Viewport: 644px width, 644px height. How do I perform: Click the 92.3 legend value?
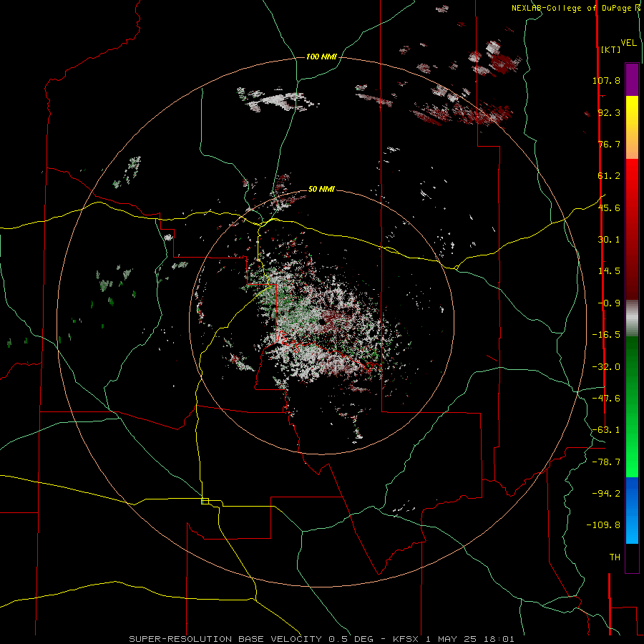[609, 112]
